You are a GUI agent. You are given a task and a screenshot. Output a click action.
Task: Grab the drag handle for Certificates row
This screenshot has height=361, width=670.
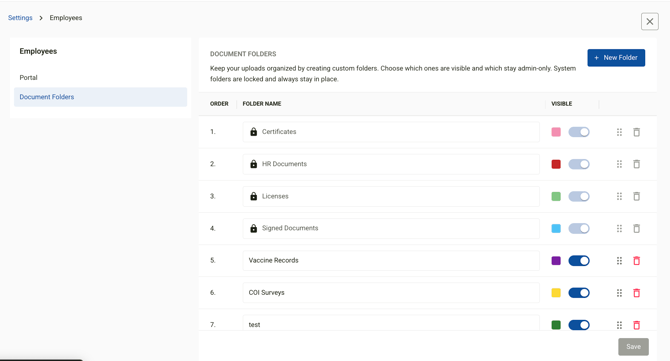pyautogui.click(x=619, y=132)
